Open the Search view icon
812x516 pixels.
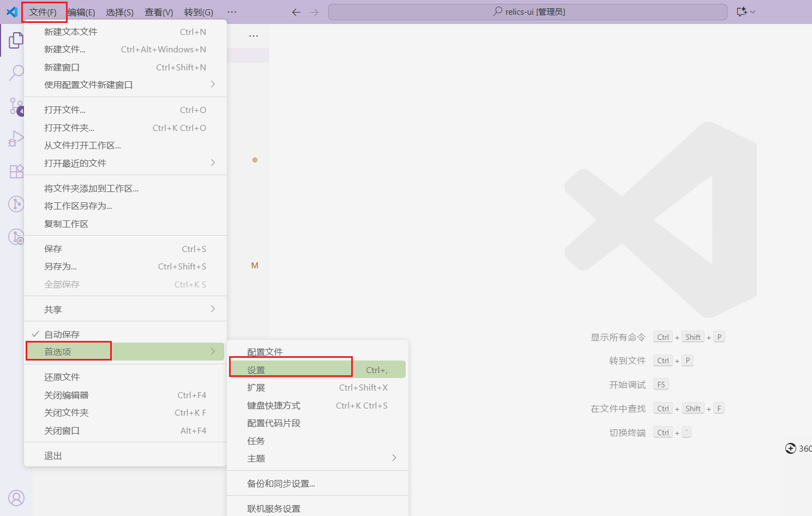16,72
